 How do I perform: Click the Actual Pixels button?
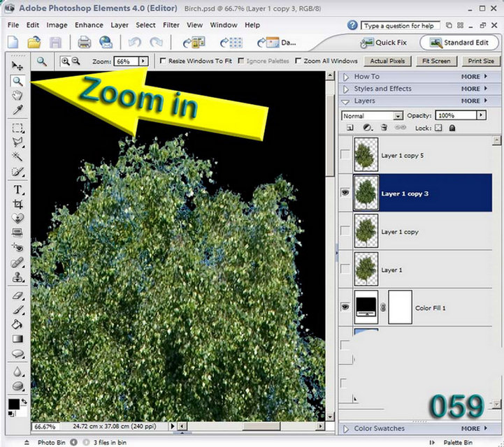coord(387,61)
